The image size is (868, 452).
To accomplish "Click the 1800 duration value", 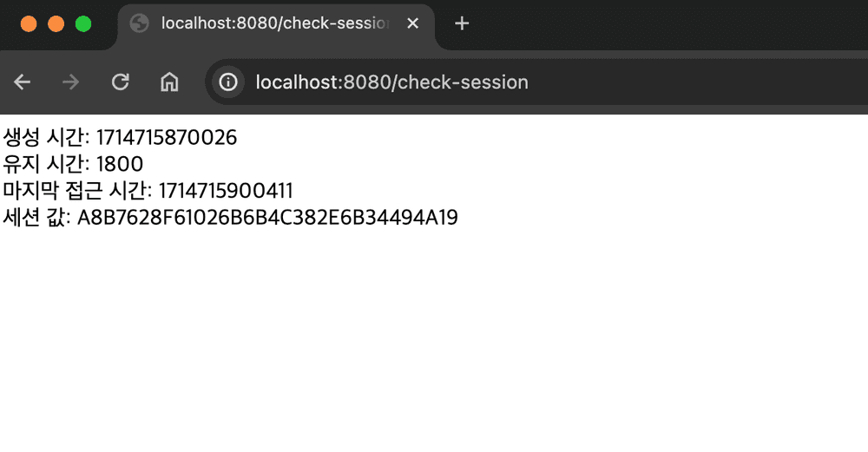I will coord(120,164).
